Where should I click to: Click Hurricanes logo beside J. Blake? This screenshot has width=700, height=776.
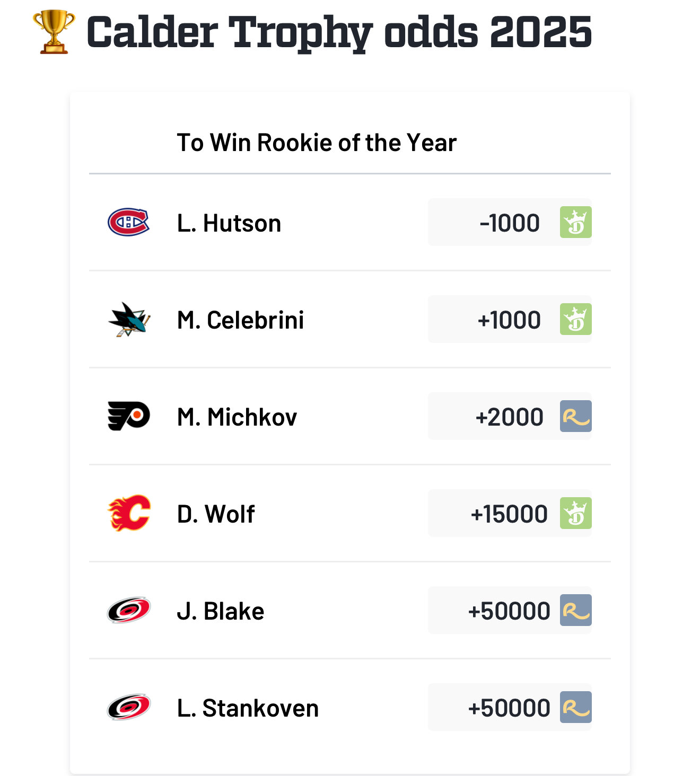(129, 610)
